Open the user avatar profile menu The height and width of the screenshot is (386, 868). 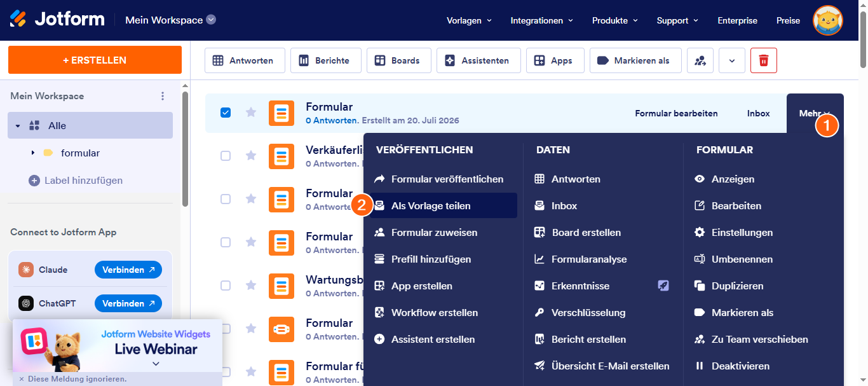827,20
